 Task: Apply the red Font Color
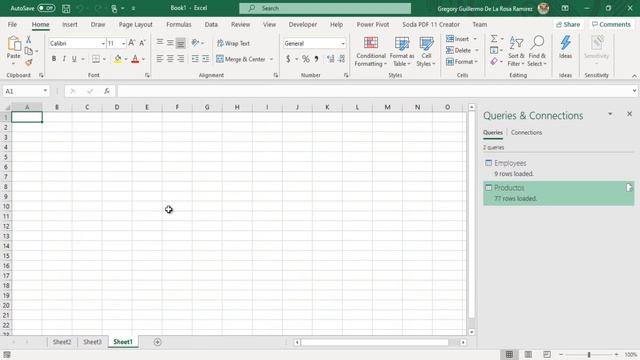click(135, 59)
